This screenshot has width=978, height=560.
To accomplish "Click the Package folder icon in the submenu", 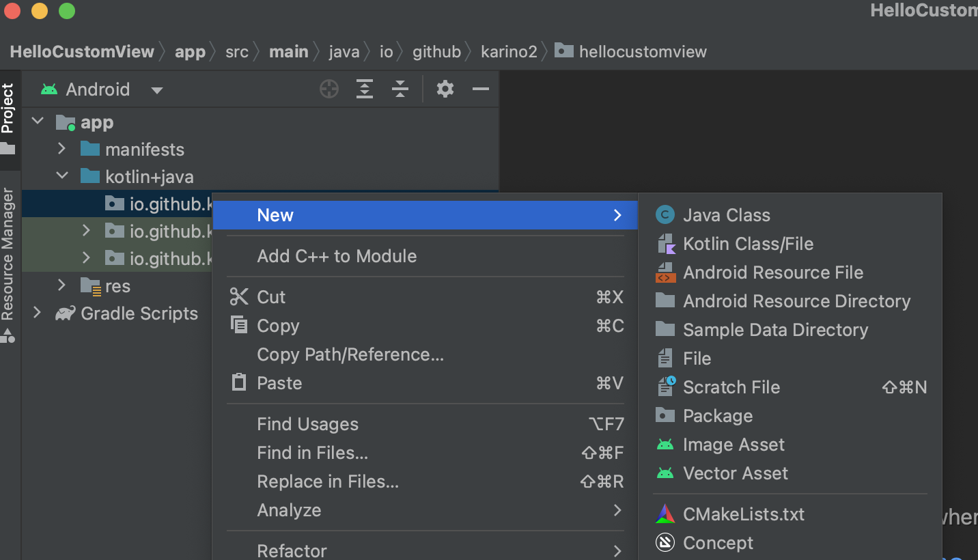I will click(665, 415).
